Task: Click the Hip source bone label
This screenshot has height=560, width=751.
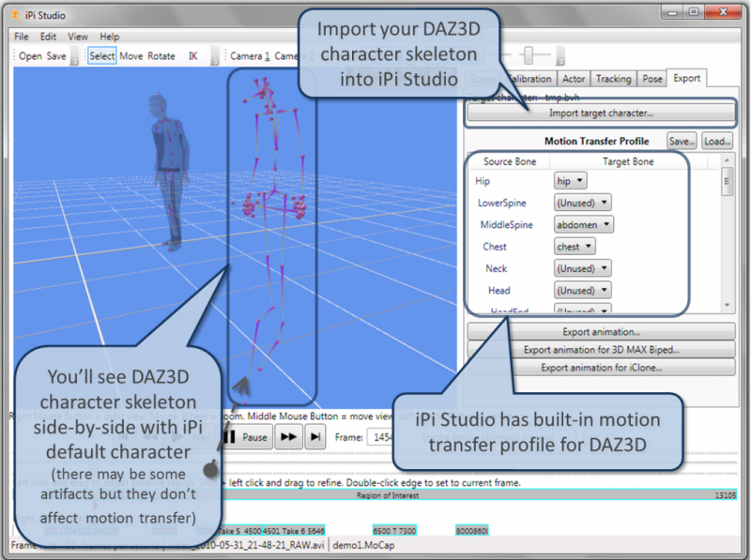Action: (x=483, y=181)
